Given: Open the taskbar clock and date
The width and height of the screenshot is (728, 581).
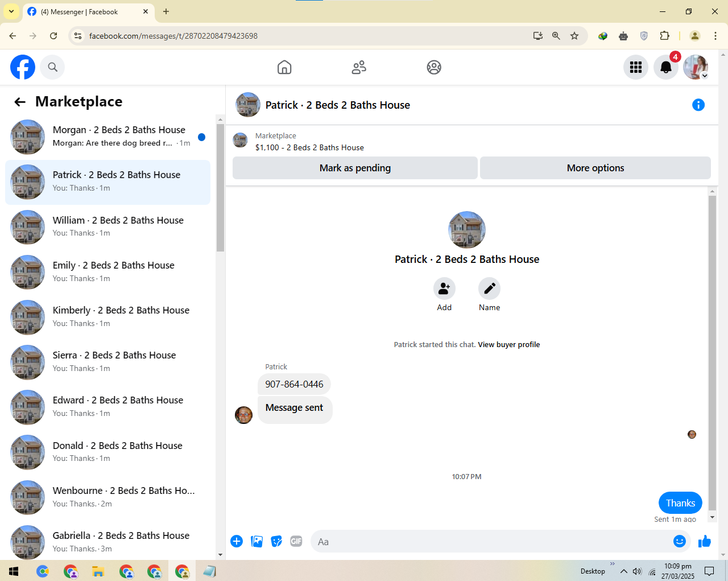Looking at the screenshot, I should (x=678, y=571).
